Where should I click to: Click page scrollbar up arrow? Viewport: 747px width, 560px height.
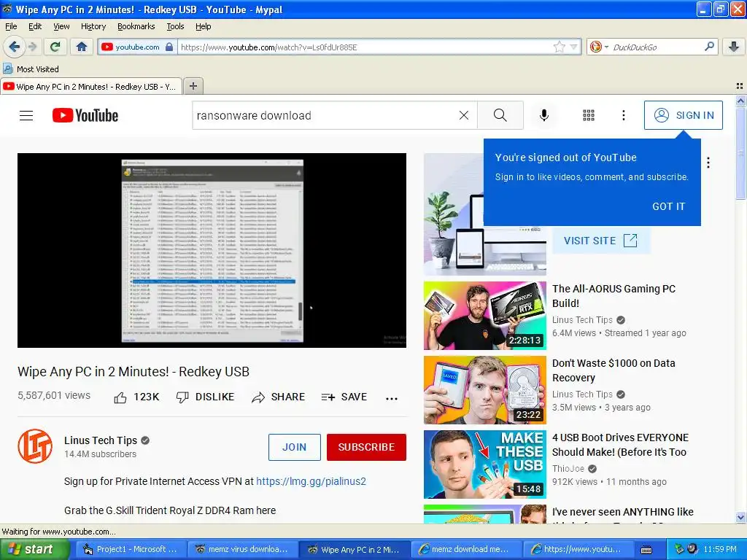tap(740, 101)
